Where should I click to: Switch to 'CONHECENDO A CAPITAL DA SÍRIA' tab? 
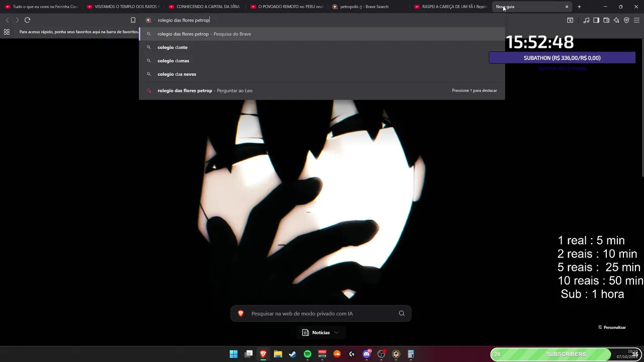coord(204,7)
